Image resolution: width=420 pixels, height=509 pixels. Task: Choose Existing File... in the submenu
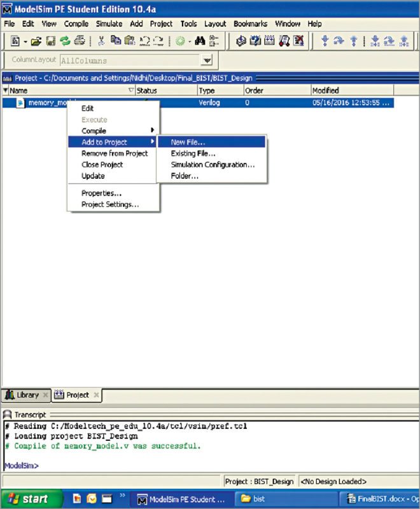click(193, 153)
